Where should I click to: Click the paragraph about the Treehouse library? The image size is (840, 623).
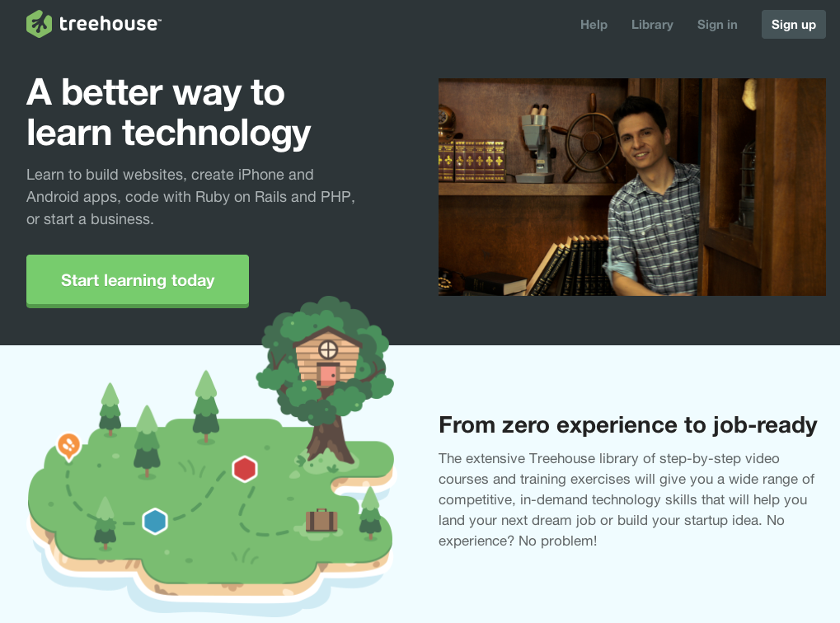pos(626,499)
